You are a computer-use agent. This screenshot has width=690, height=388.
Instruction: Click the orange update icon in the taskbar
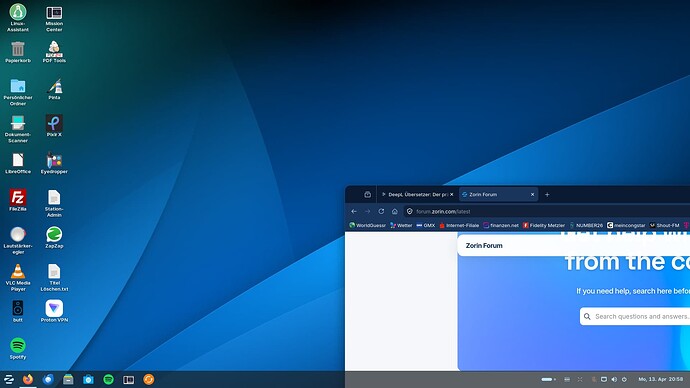tap(149, 379)
